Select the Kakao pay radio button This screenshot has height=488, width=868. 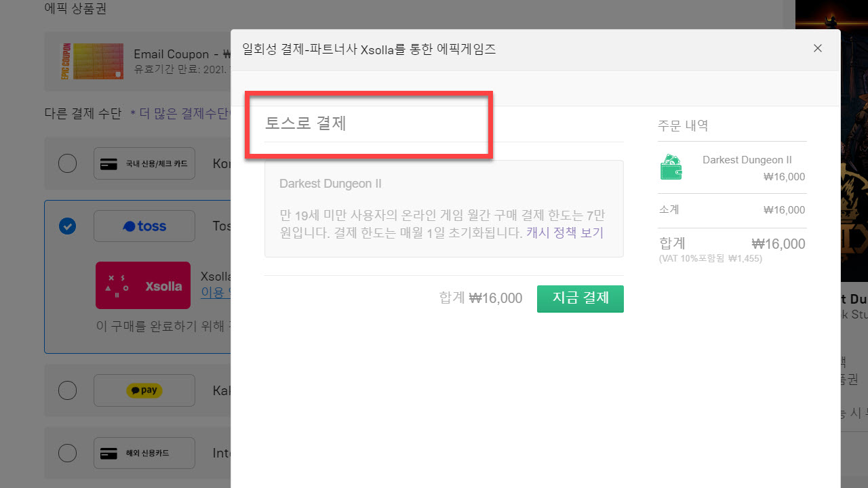[67, 390]
